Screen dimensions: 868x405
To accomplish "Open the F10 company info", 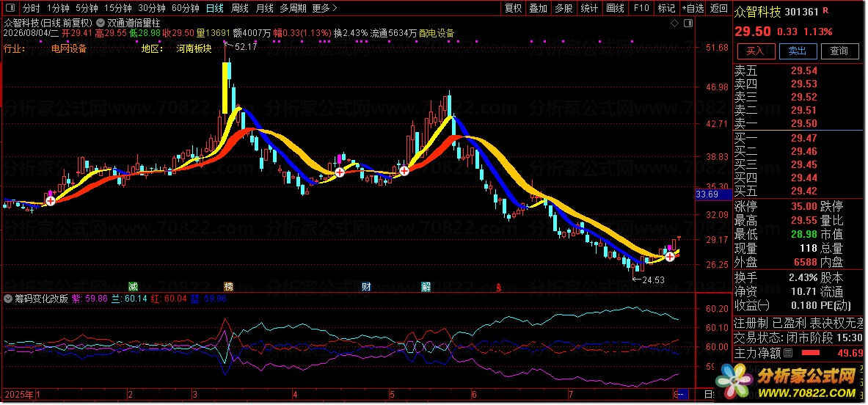I will pyautogui.click(x=641, y=8).
